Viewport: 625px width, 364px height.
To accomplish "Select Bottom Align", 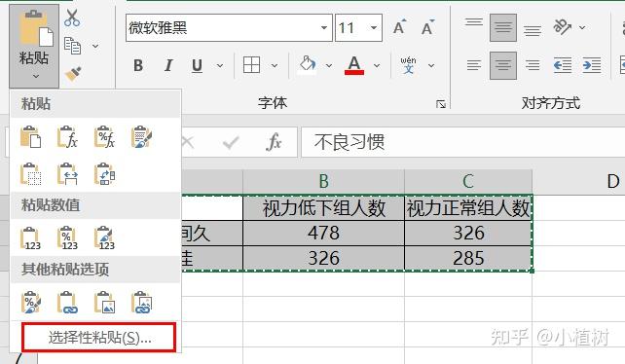I will pyautogui.click(x=533, y=30).
